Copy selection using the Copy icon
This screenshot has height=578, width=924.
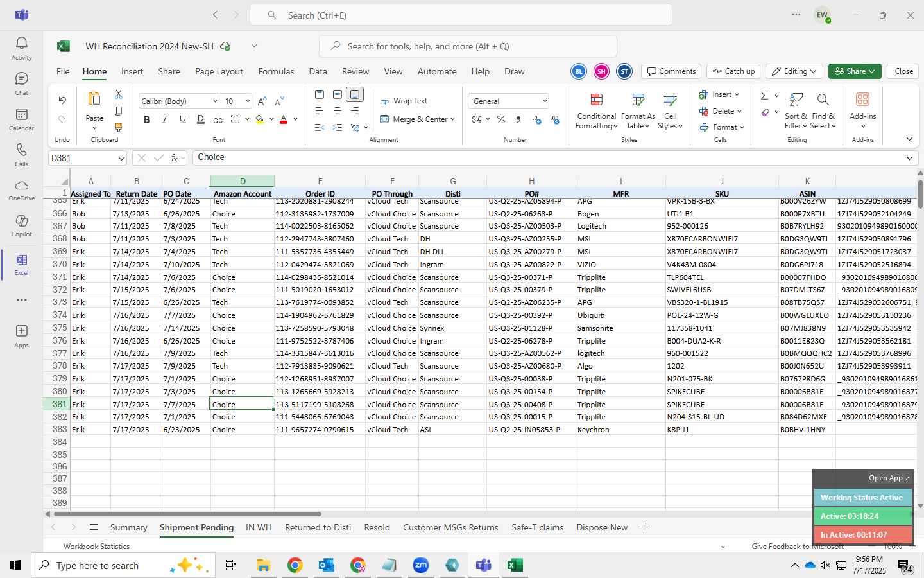[x=119, y=111]
